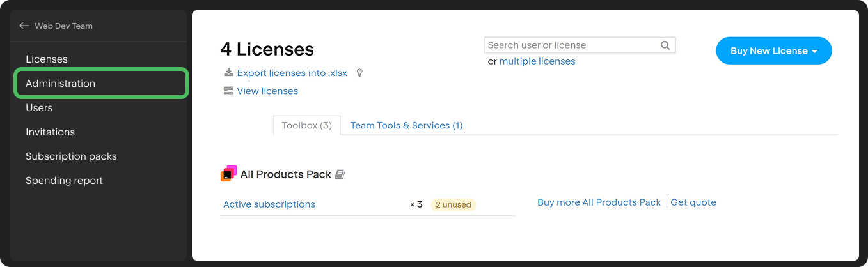This screenshot has height=267, width=868.
Task: Open Active subscriptions link
Action: (x=269, y=204)
